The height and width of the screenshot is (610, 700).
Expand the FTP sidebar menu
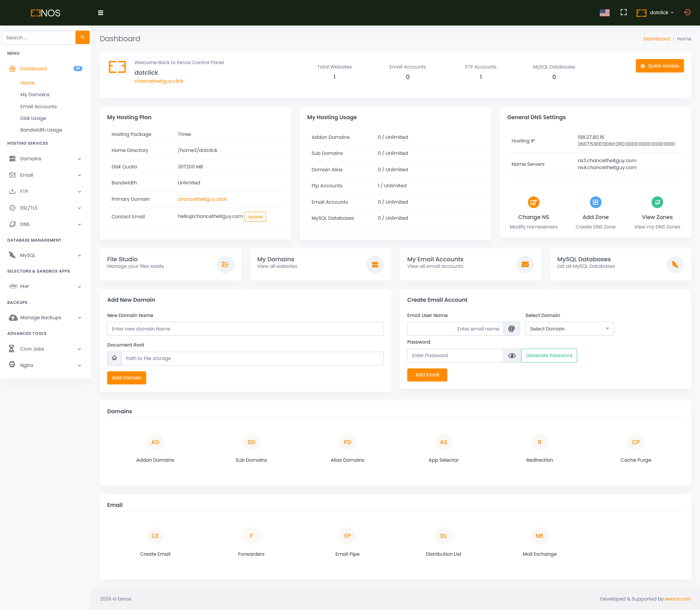(x=46, y=192)
